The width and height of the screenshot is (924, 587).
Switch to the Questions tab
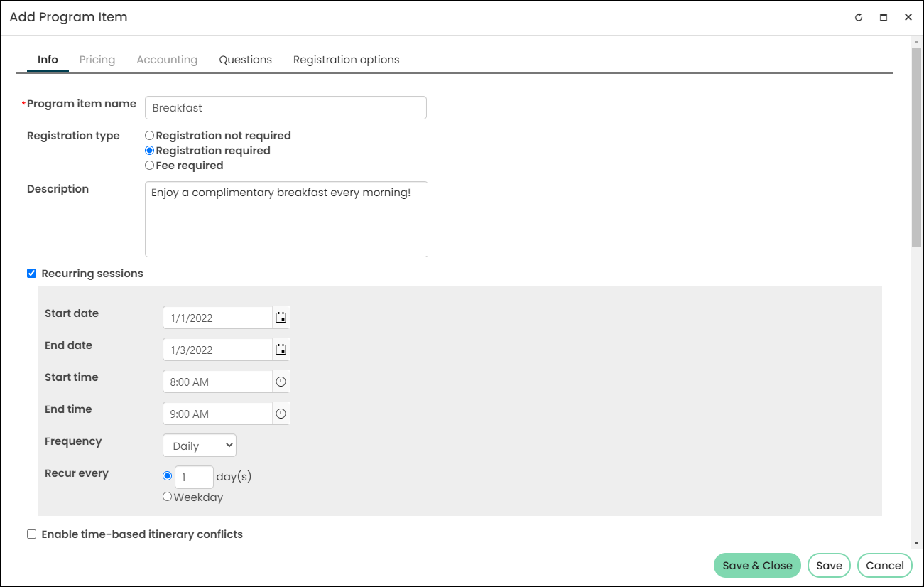click(245, 60)
